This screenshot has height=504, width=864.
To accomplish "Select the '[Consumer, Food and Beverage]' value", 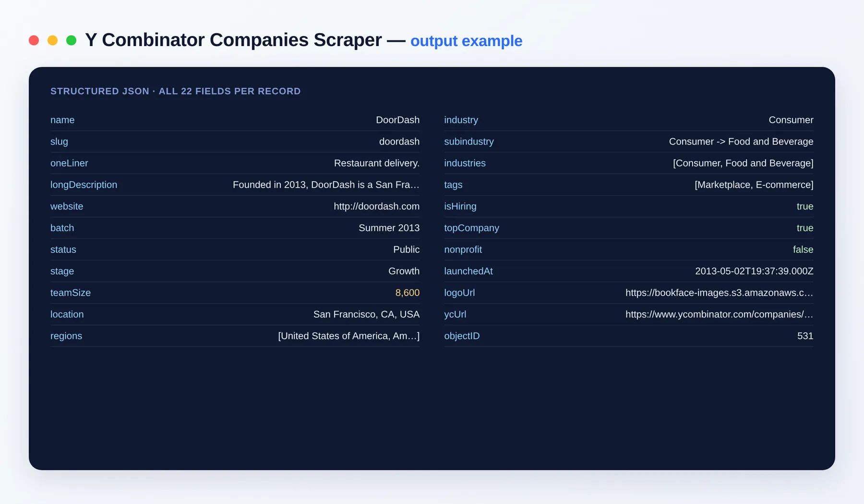I will tap(743, 163).
